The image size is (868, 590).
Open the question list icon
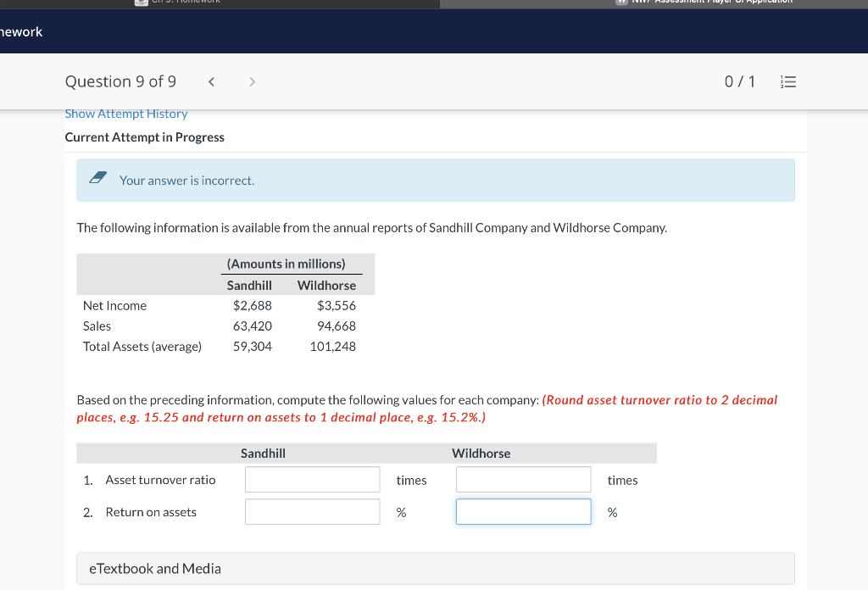coord(787,82)
